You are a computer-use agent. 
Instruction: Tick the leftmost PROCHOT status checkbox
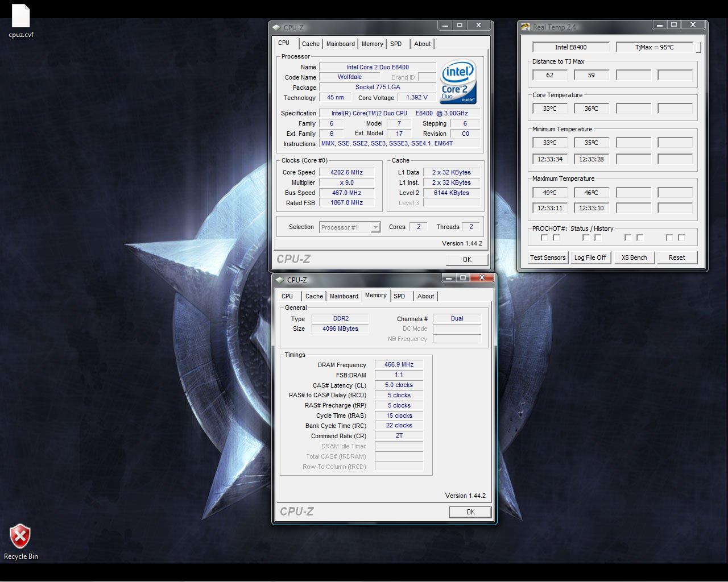[544, 238]
